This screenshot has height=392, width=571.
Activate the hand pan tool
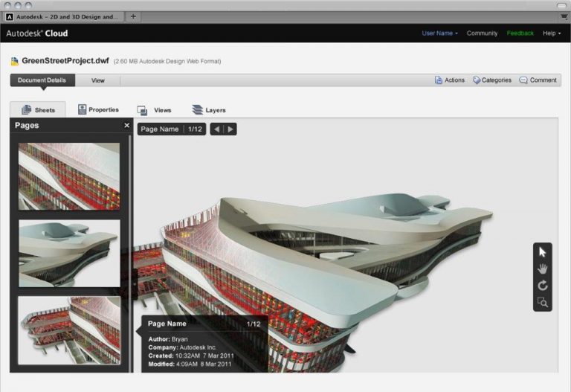542,269
